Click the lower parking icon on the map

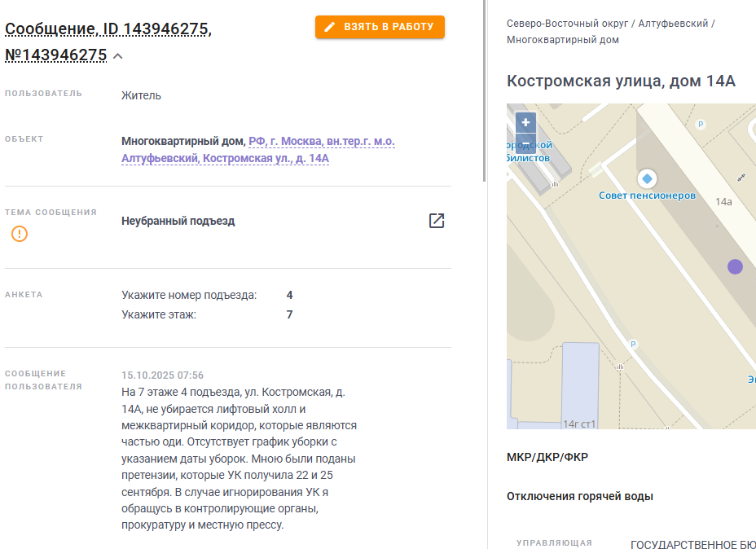[632, 345]
